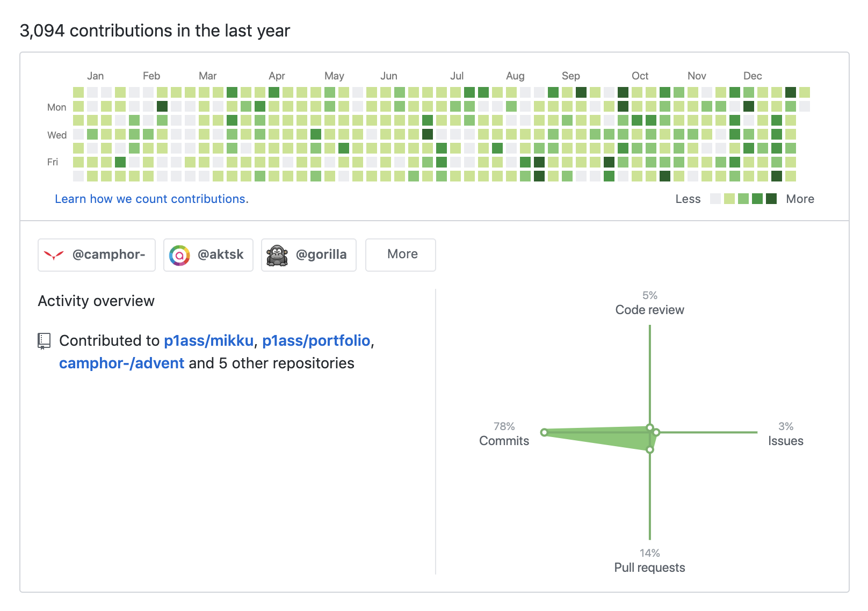Click the Pull requests label below the chart

pos(649,568)
